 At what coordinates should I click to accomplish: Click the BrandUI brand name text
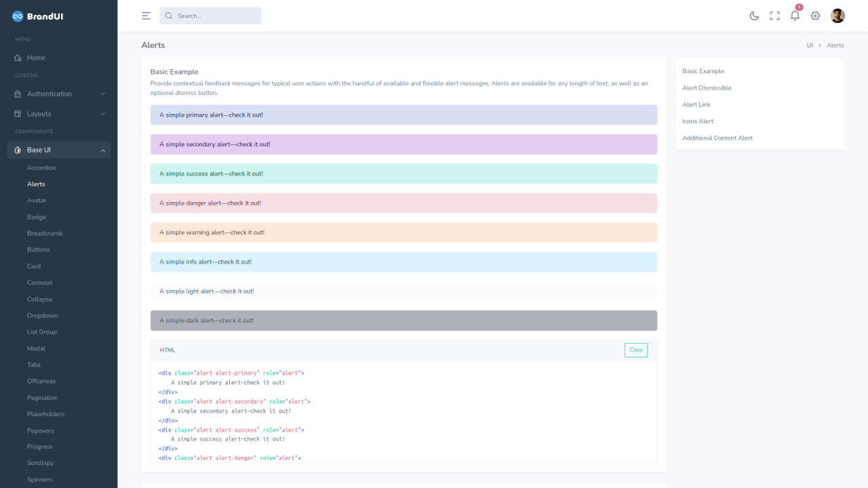[x=45, y=16]
